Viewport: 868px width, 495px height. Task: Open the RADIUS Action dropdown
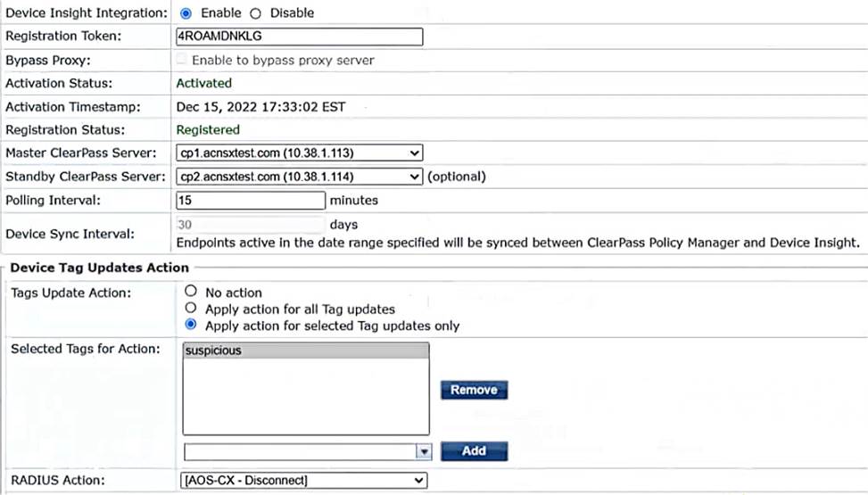(303, 480)
